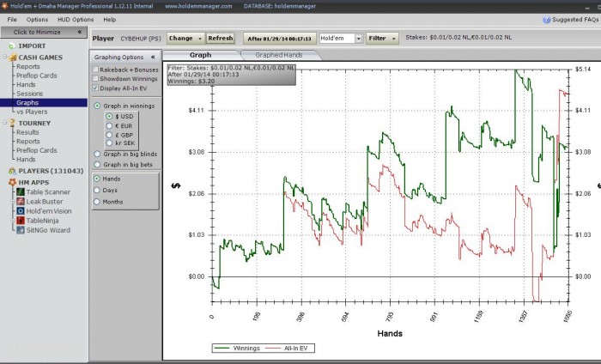Collapse the Graphing Options panel arrows
601x364 pixels.
[x=153, y=58]
